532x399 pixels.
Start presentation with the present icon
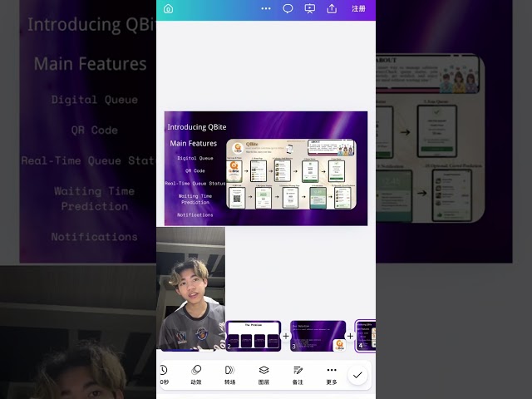coord(309,8)
